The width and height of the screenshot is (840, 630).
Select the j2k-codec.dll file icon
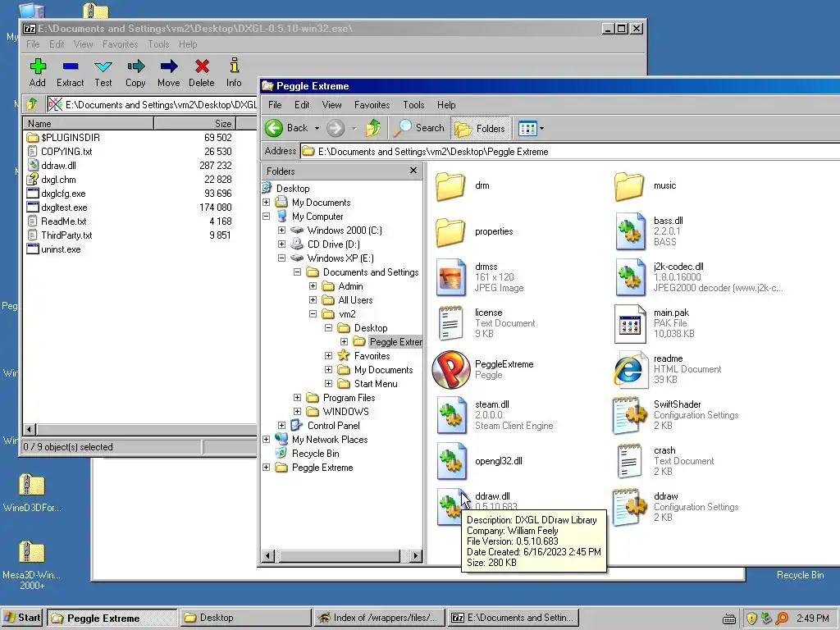click(630, 277)
